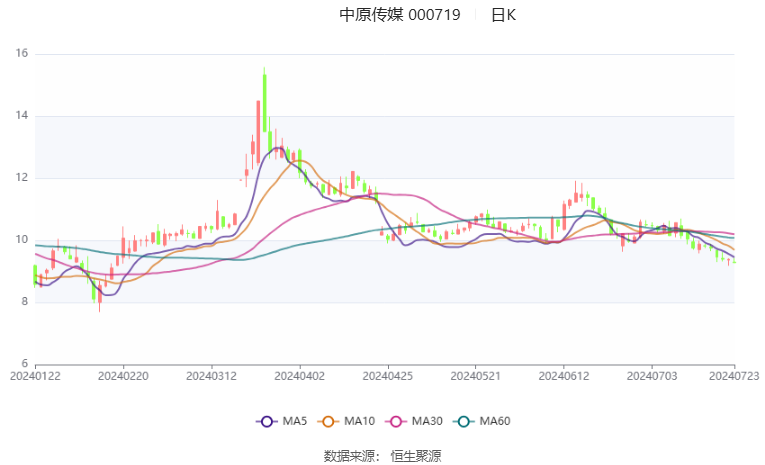Click the 20240220 x-axis date label

(123, 376)
